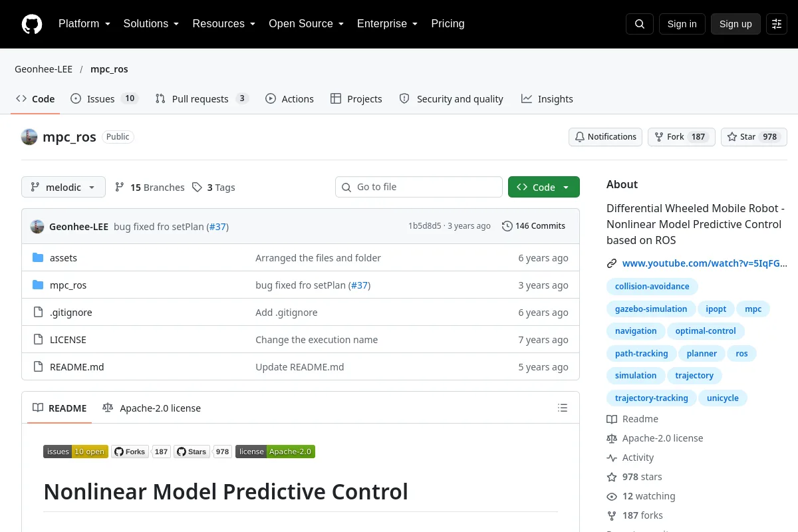Click the Notifications button
The image size is (798, 532).
pos(605,137)
